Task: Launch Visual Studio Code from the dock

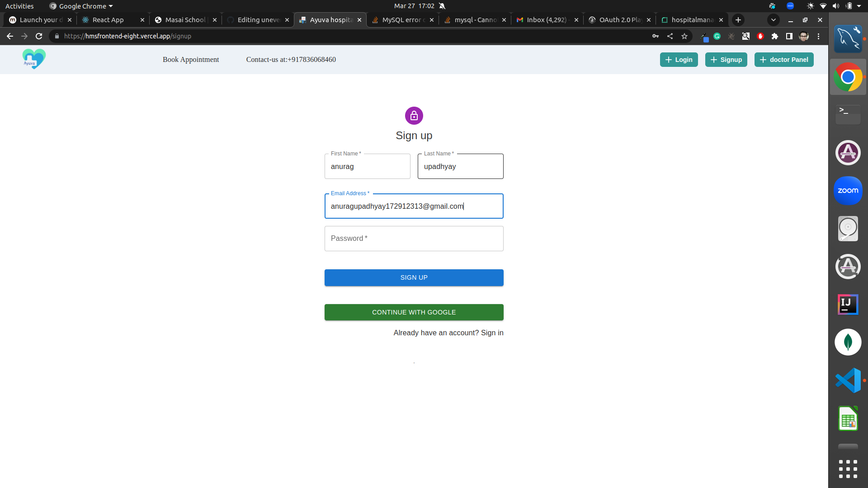Action: [x=848, y=380]
